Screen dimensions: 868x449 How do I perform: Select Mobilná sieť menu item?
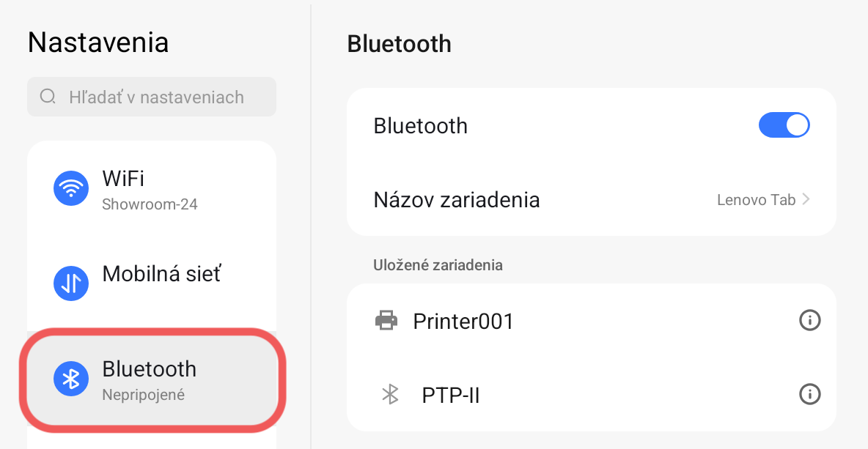pos(161,274)
